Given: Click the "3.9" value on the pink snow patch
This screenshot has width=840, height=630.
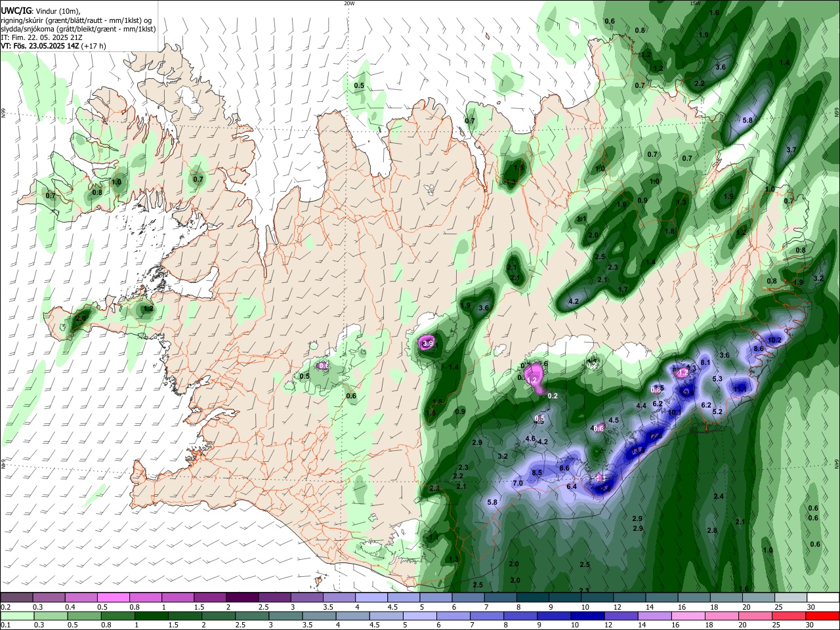Looking at the screenshot, I should [429, 343].
